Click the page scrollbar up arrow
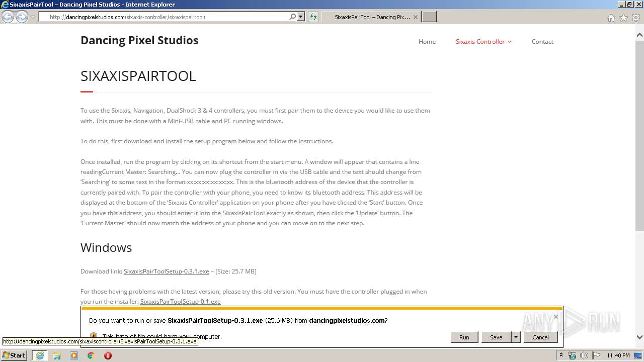The width and height of the screenshot is (644, 362). point(639,35)
